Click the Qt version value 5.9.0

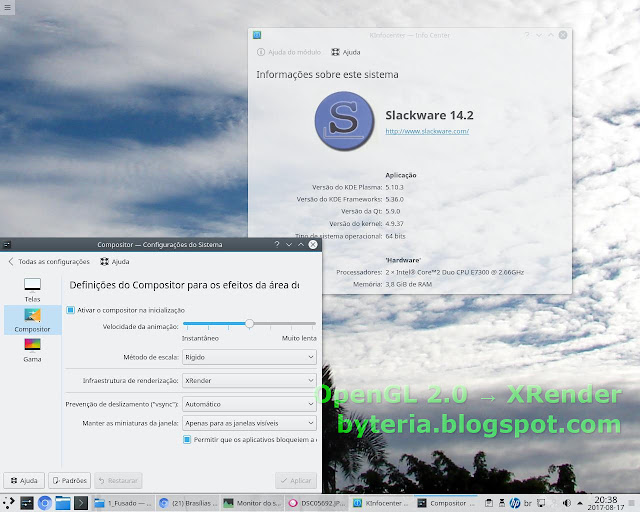pos(393,211)
